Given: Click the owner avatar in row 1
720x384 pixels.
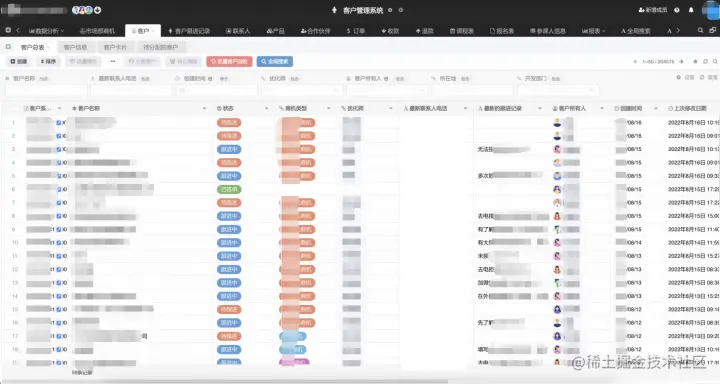Looking at the screenshot, I should click(x=557, y=123).
